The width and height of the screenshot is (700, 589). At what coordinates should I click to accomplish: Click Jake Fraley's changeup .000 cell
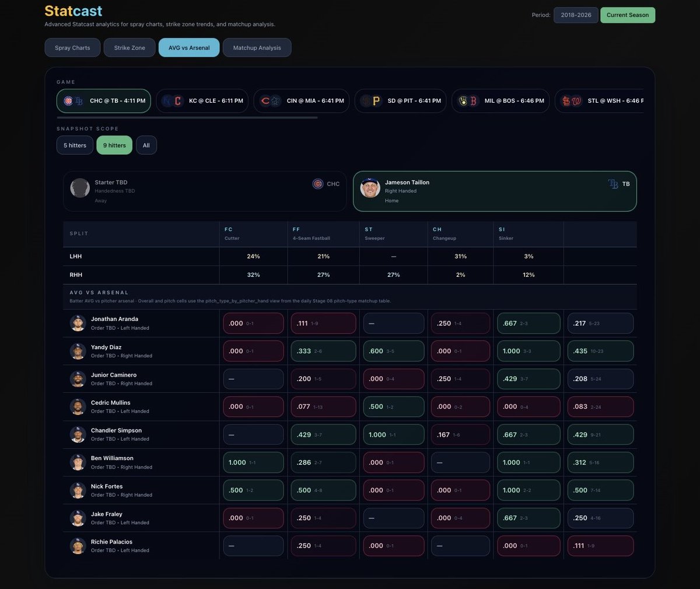[460, 518]
